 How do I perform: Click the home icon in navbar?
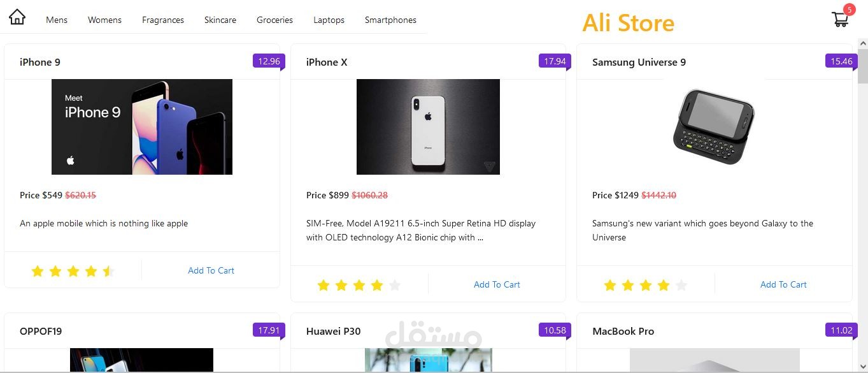pos(17,17)
